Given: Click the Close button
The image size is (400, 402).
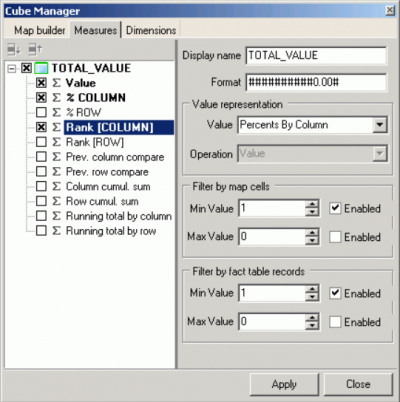Looking at the screenshot, I should 358,384.
